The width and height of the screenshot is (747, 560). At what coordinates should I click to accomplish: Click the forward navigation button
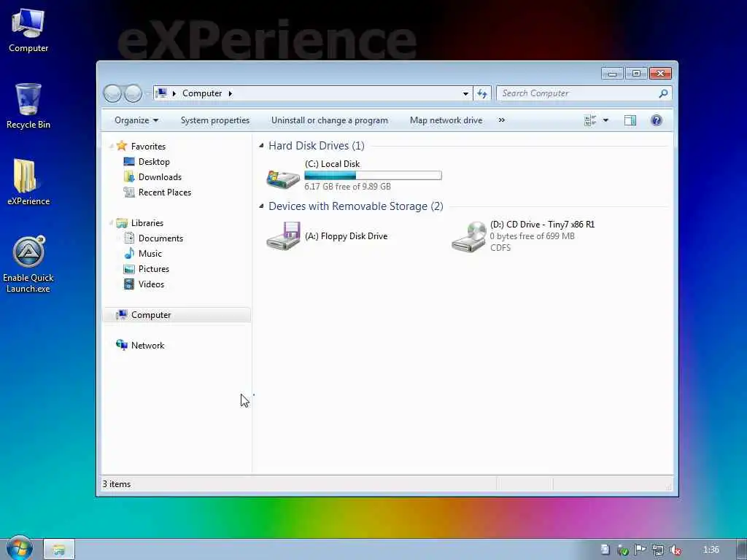133,93
